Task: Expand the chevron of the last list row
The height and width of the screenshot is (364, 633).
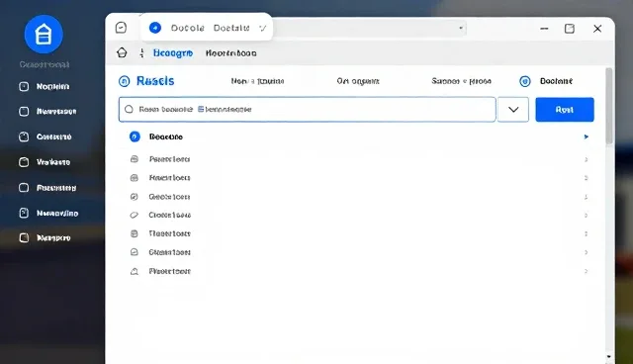Action: click(586, 271)
